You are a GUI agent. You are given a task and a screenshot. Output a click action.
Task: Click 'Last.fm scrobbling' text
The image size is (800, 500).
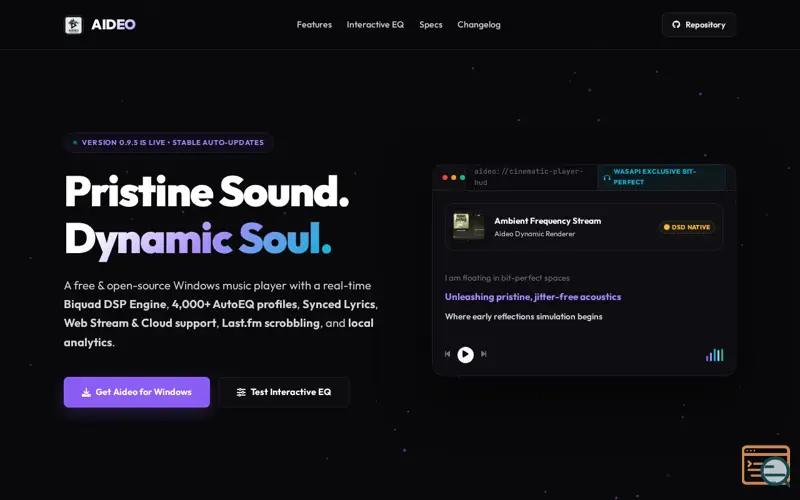270,323
